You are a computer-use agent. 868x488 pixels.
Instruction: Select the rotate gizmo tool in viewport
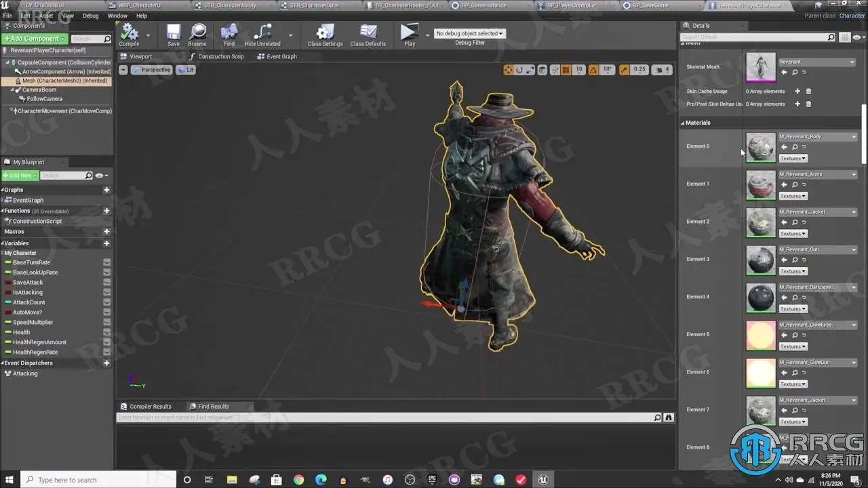[x=519, y=70]
